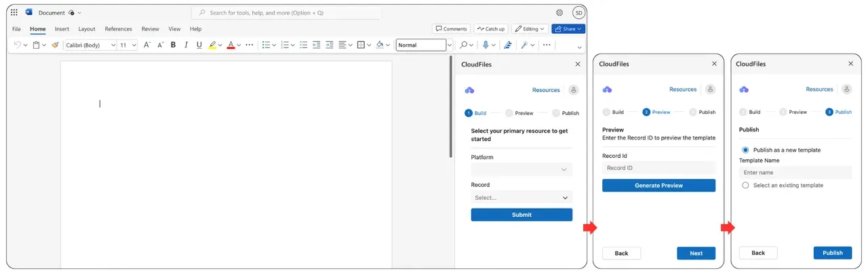The width and height of the screenshot is (868, 273).
Task: Select the Format Painter brush
Action: tap(55, 45)
